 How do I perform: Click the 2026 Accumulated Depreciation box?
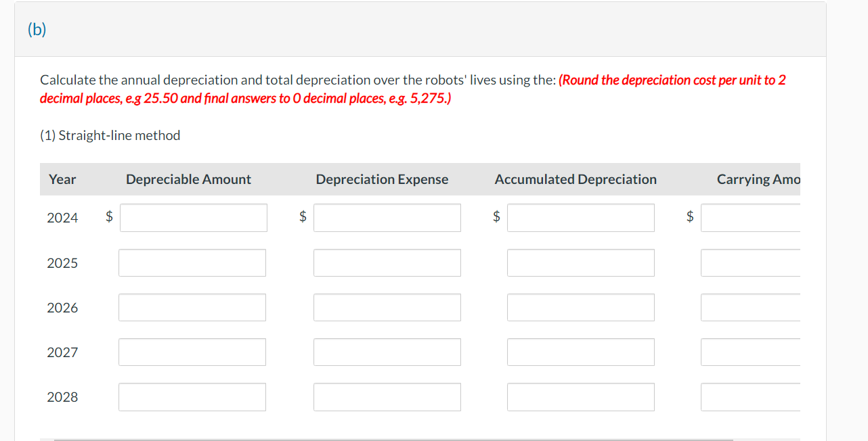[580, 307]
